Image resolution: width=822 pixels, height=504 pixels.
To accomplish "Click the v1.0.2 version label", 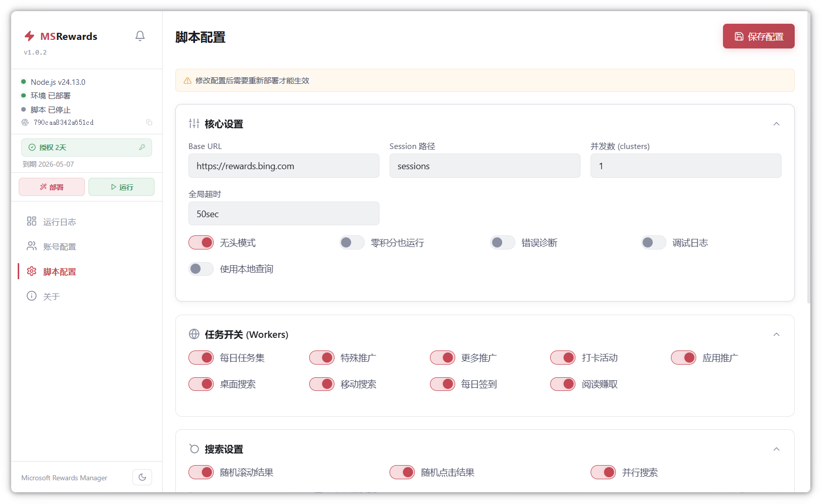I will click(35, 53).
